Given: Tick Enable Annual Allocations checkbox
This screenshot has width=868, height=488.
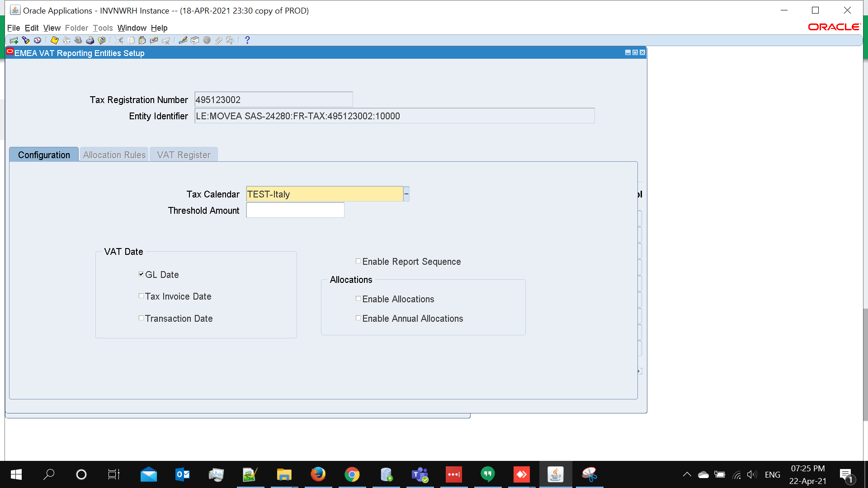Looking at the screenshot, I should (x=358, y=318).
